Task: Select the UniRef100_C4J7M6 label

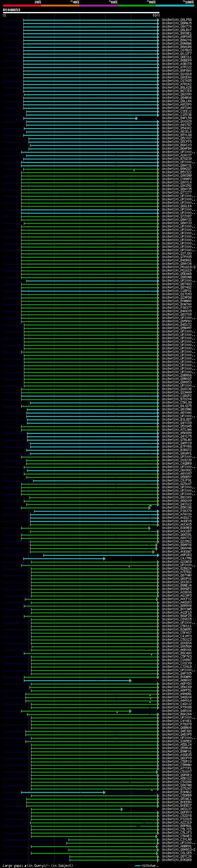Action: tap(177, 558)
